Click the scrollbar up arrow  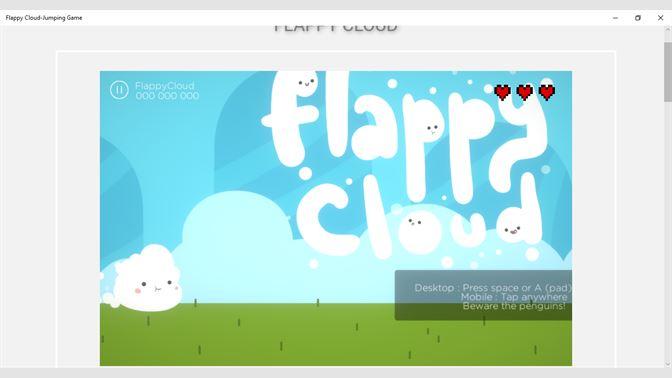pyautogui.click(x=668, y=30)
